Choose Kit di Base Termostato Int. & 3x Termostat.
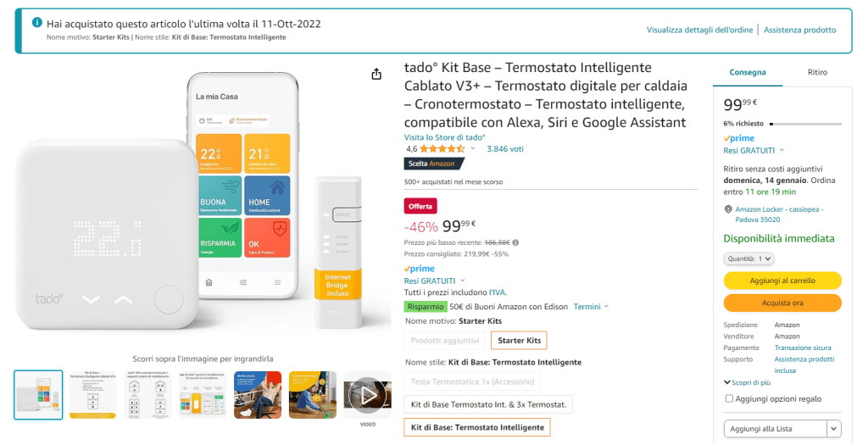 [x=489, y=404]
